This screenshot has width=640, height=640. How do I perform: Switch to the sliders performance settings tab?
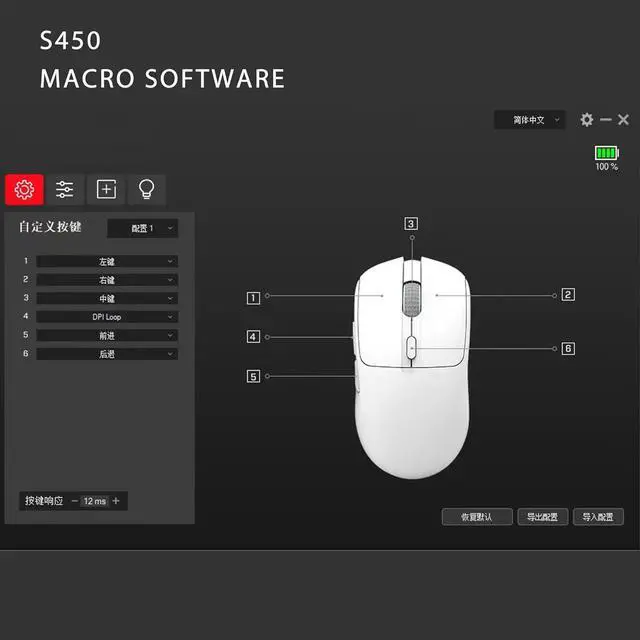coord(66,189)
